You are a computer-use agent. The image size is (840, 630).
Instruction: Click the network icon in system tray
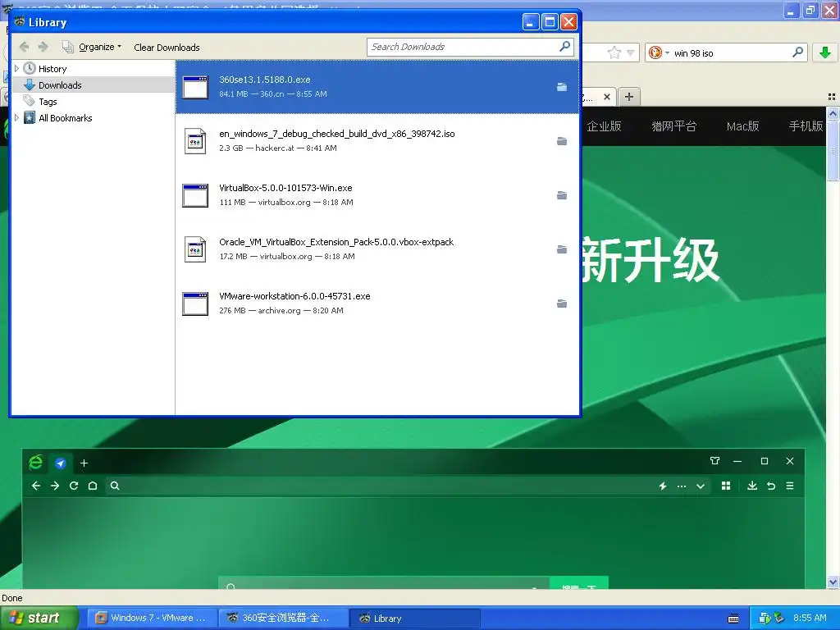click(x=764, y=619)
